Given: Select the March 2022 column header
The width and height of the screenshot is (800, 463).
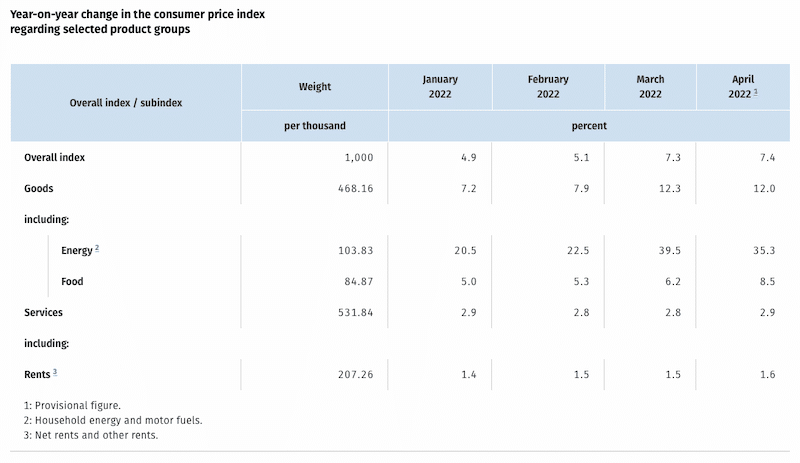Looking at the screenshot, I should tap(650, 87).
